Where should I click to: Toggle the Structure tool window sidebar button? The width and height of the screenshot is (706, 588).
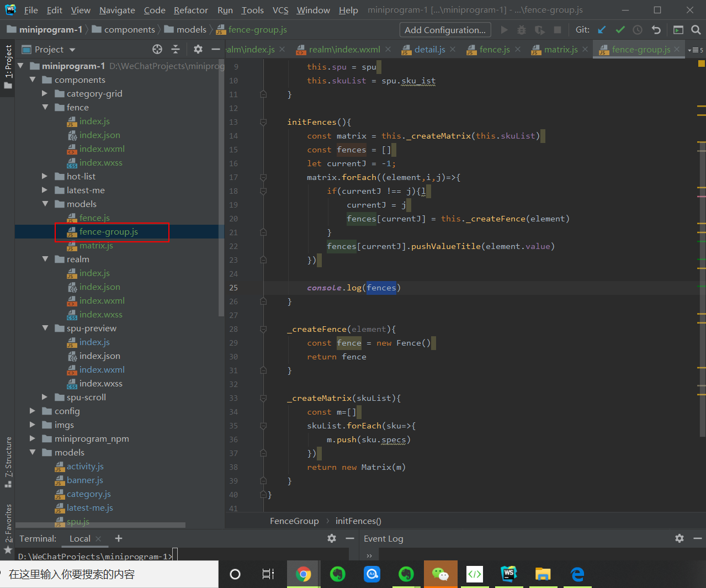(8, 461)
